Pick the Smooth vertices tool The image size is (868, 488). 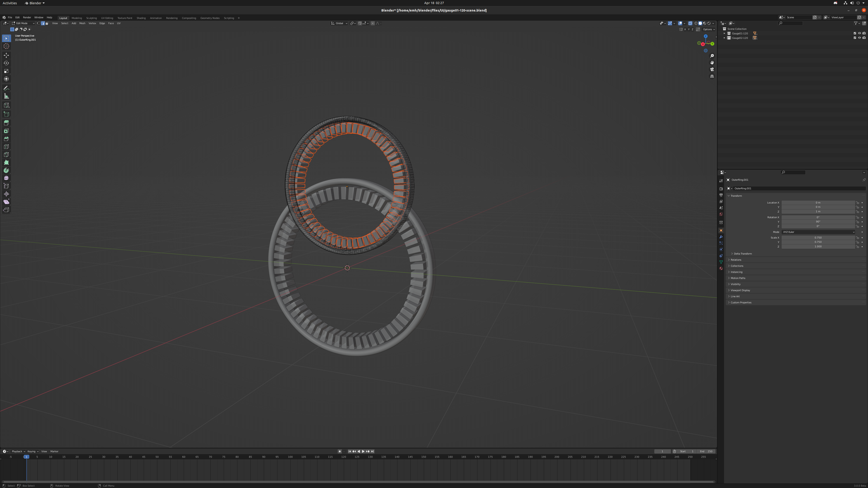click(6, 178)
